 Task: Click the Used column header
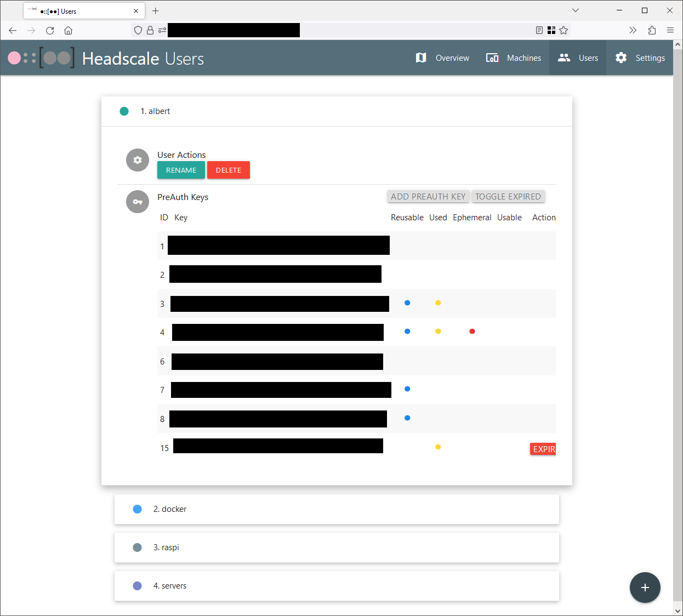tap(438, 218)
